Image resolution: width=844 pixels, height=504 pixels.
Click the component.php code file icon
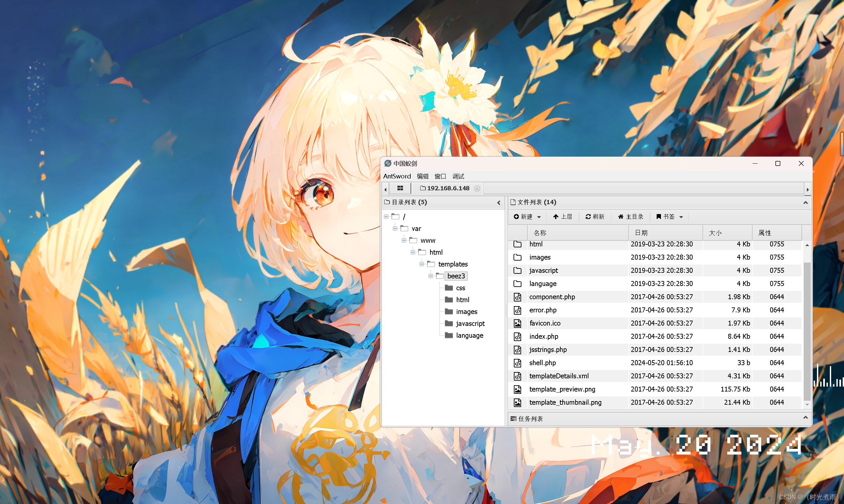click(517, 297)
